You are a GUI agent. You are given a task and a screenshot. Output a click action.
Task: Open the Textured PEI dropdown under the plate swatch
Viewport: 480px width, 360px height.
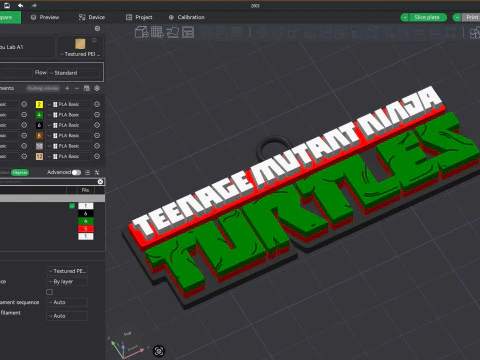[x=80, y=54]
